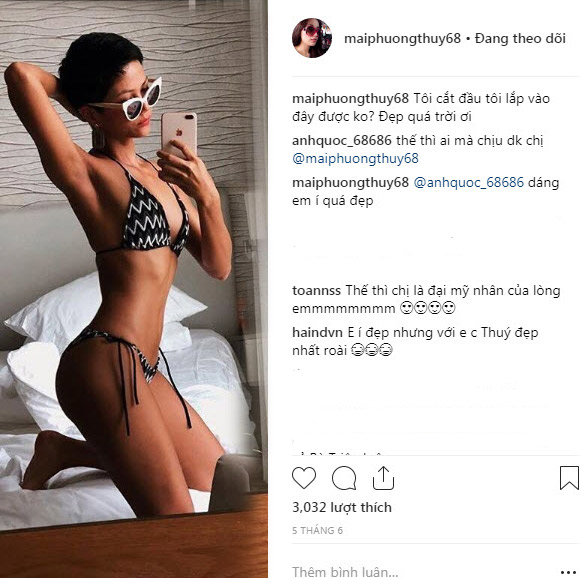This screenshot has height=578, width=580.
Task: Open comments with the speech bubble icon
Action: tap(344, 478)
